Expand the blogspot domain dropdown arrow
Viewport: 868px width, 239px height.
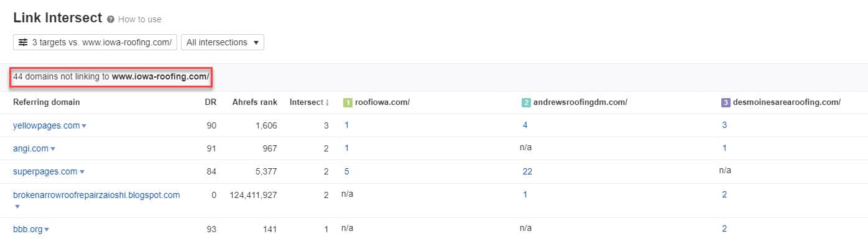point(17,207)
